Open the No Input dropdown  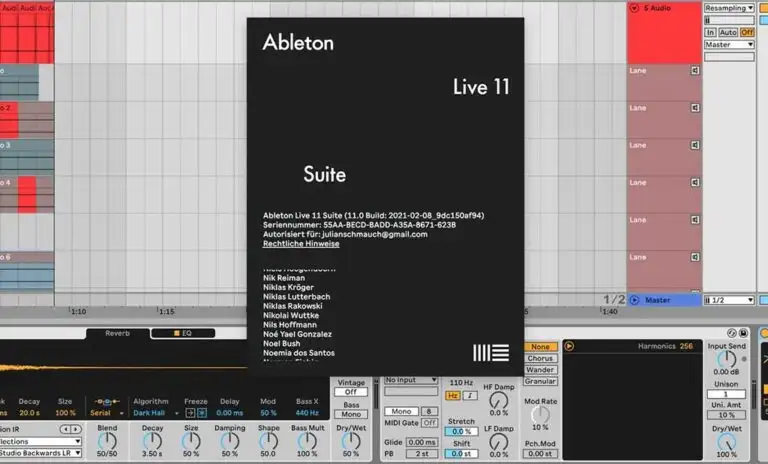coord(411,380)
